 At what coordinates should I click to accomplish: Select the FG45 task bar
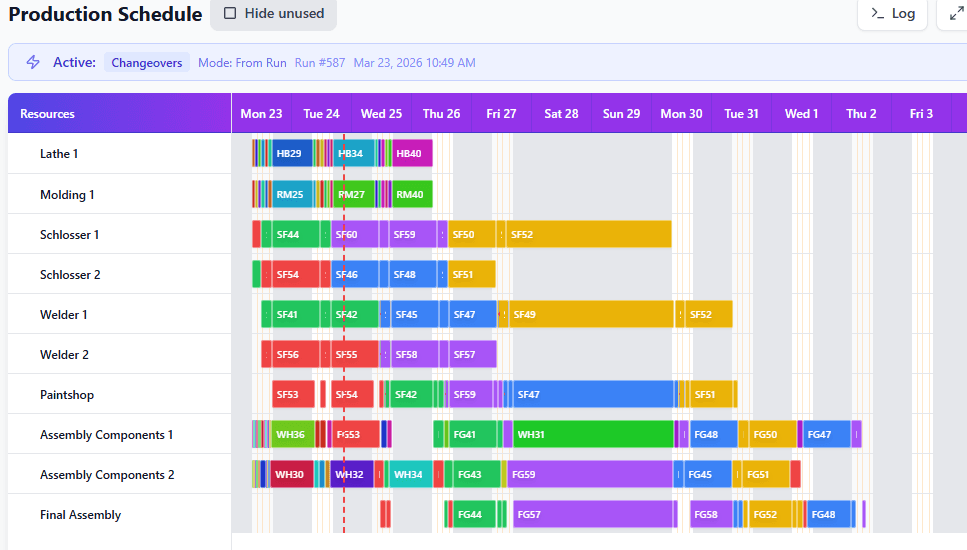click(x=708, y=475)
